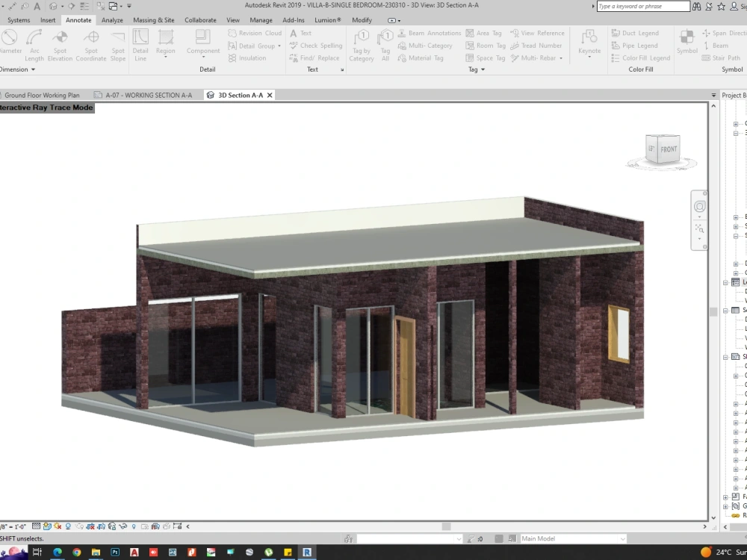The width and height of the screenshot is (747, 560).
Task: Add a Color Fill Legend
Action: tap(641, 58)
